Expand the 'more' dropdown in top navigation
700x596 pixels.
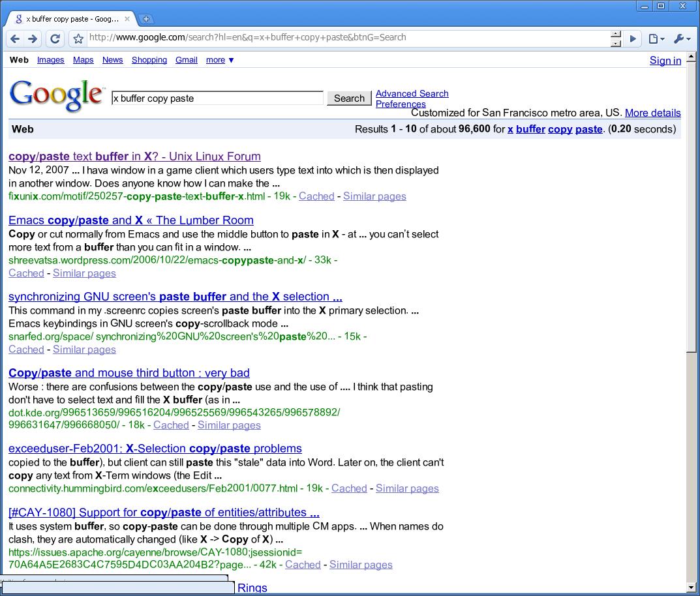point(220,60)
